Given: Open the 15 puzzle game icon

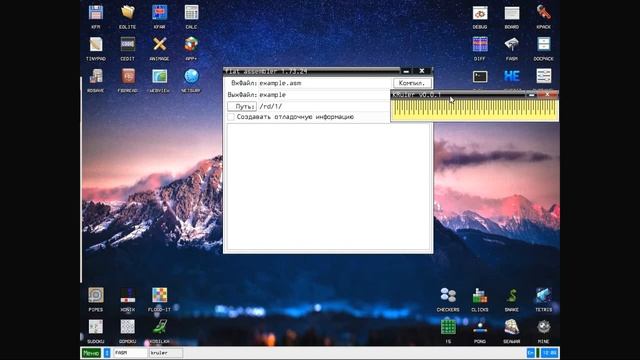Looking at the screenshot, I should [448, 327].
